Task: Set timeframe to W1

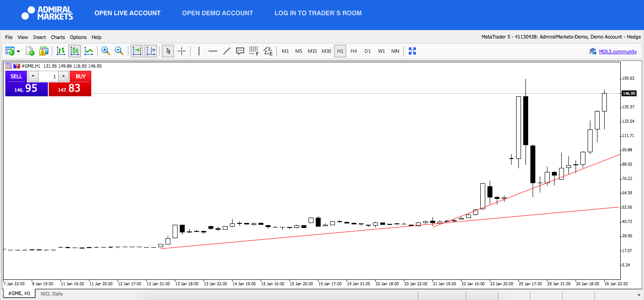Action: click(x=381, y=51)
